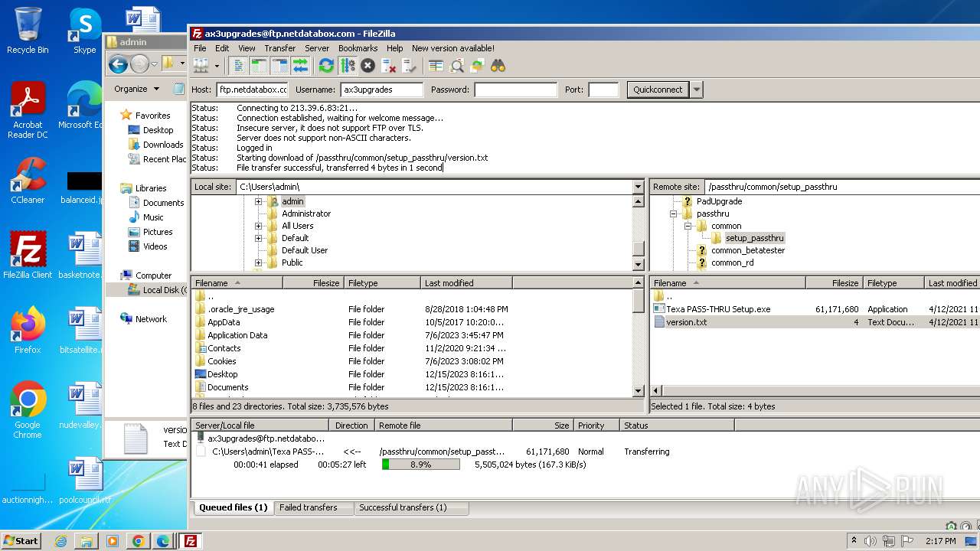This screenshot has height=551, width=980.
Task: Select PadUpgrade folder in remote tree
Action: [x=719, y=201]
